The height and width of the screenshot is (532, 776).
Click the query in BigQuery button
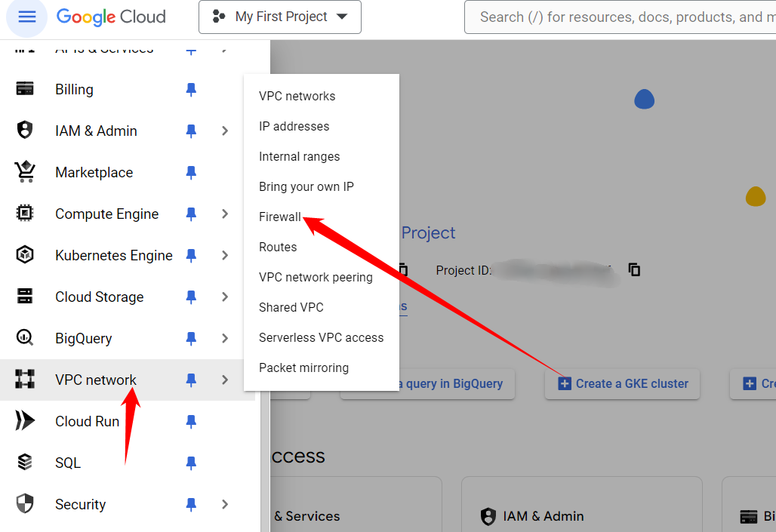(456, 383)
